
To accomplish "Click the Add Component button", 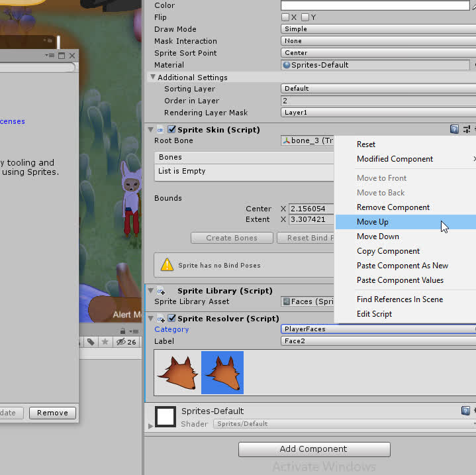I will coord(314,449).
